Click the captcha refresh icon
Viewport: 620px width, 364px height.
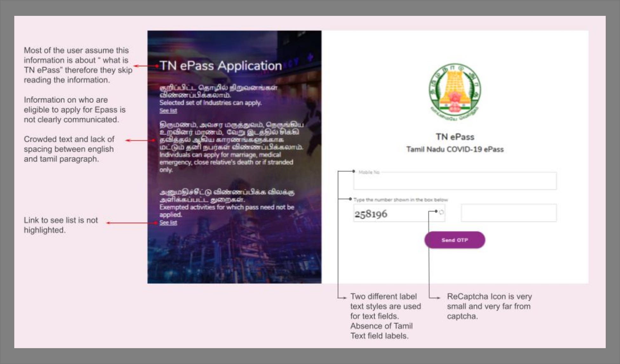[441, 212]
